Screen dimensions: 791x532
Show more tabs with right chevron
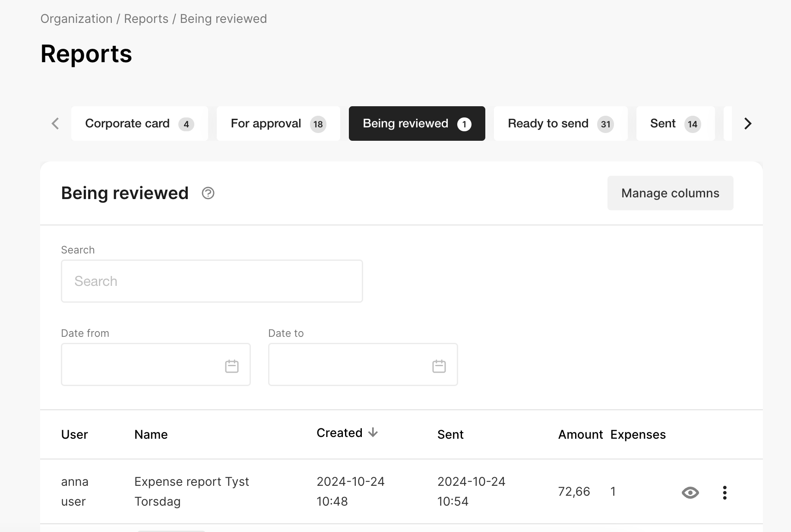748,123
